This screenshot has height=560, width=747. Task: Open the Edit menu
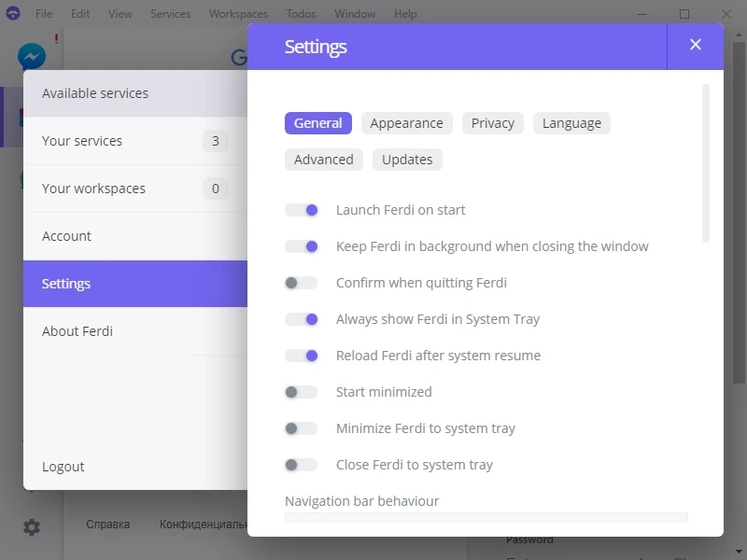click(80, 14)
